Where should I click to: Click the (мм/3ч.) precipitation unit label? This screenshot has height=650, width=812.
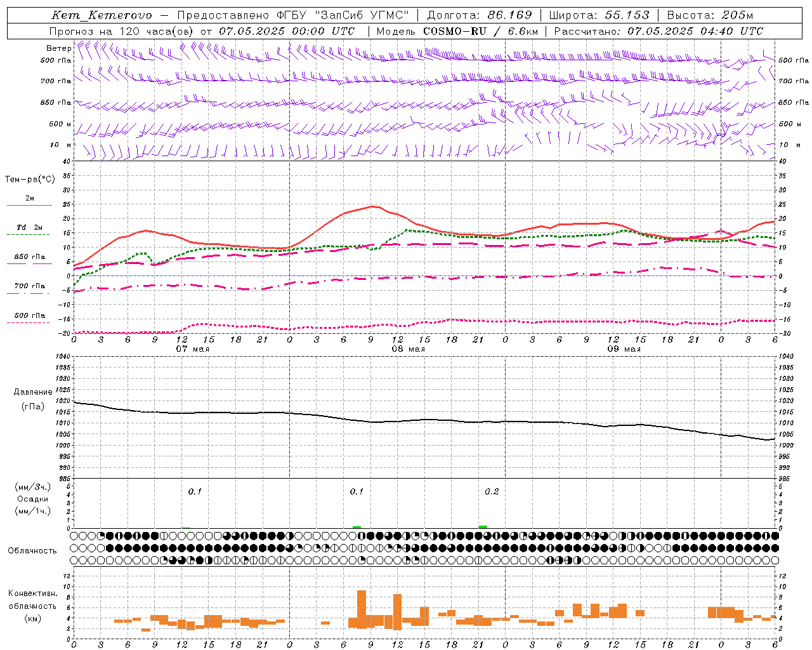point(33,487)
